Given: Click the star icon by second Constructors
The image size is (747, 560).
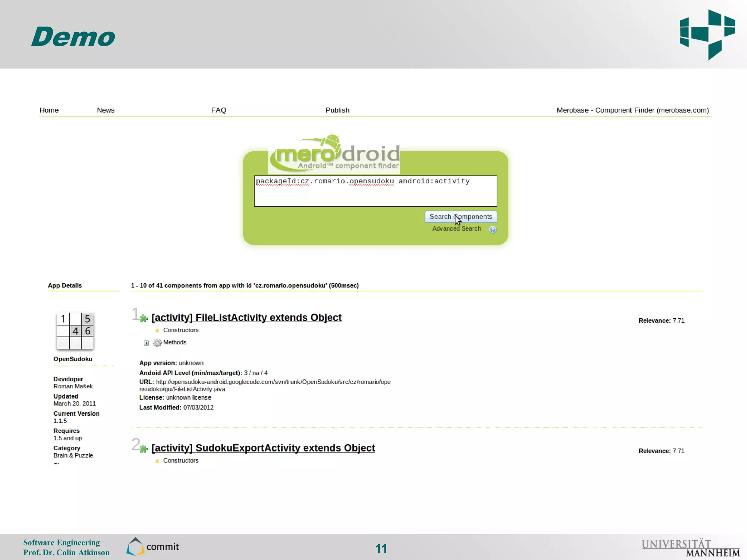Looking at the screenshot, I should (x=157, y=461).
